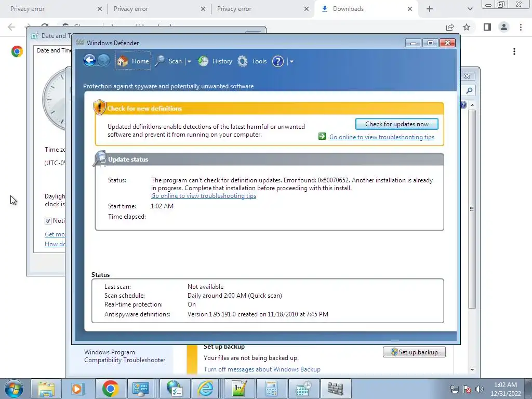
Task: Open Chrome main three-dot menu
Action: 521,27
